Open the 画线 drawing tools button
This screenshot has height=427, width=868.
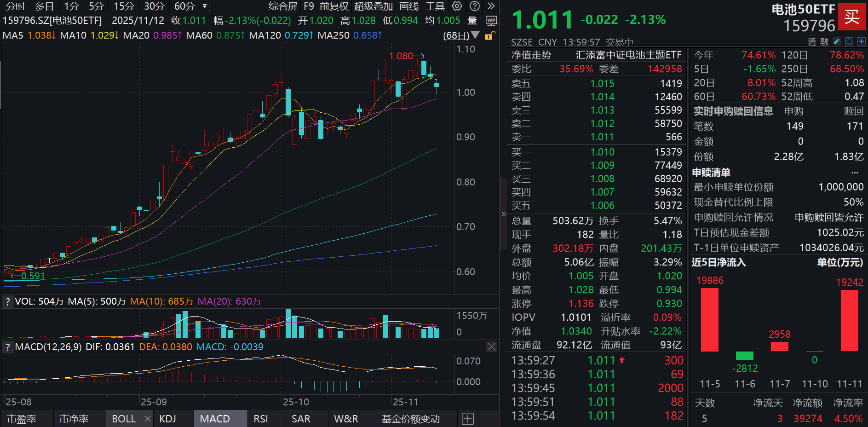(409, 6)
